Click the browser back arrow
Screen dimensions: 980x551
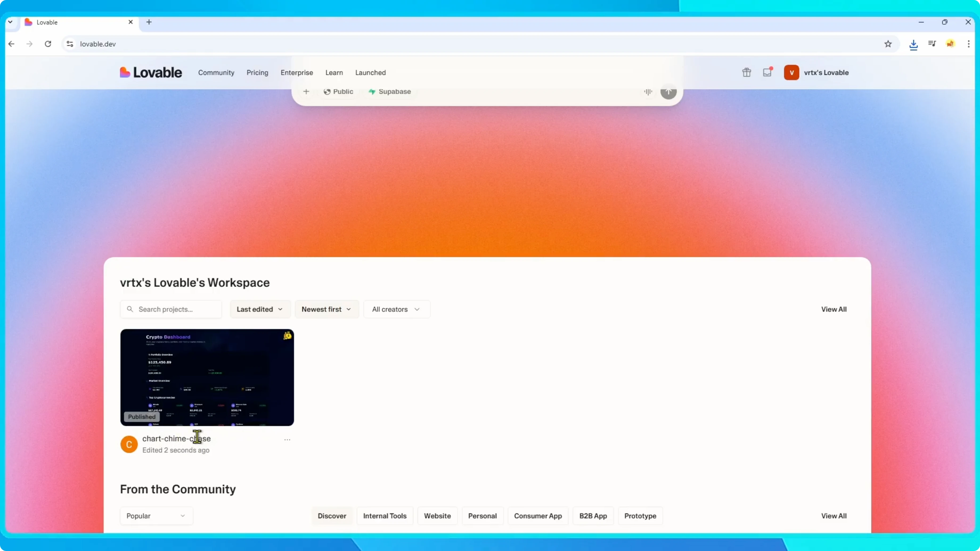11,44
